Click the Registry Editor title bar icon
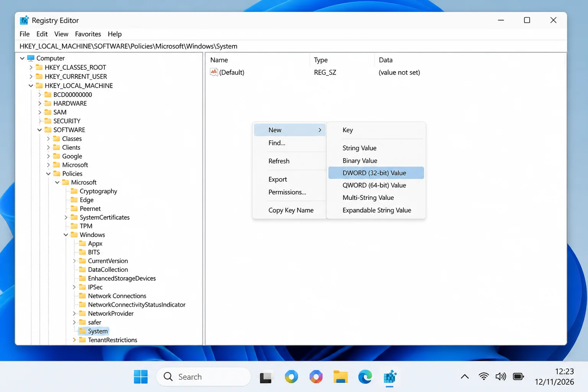The image size is (588, 392). click(24, 20)
